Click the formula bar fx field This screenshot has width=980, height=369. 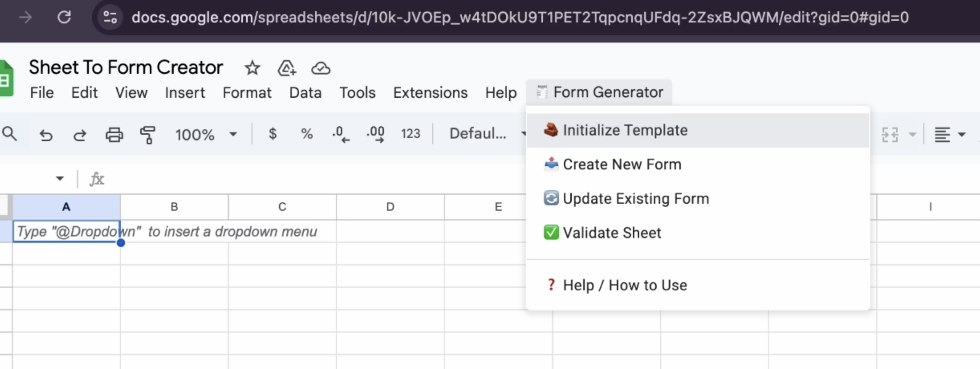(96, 179)
